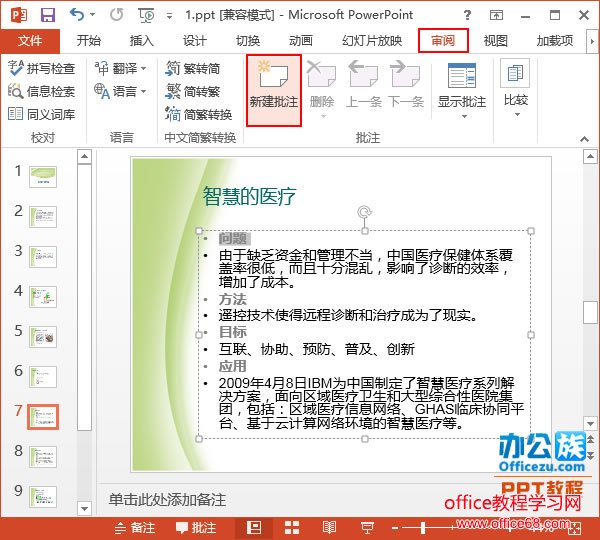Go to 下一条 next comment
This screenshot has height=540, width=600.
pos(406,85)
